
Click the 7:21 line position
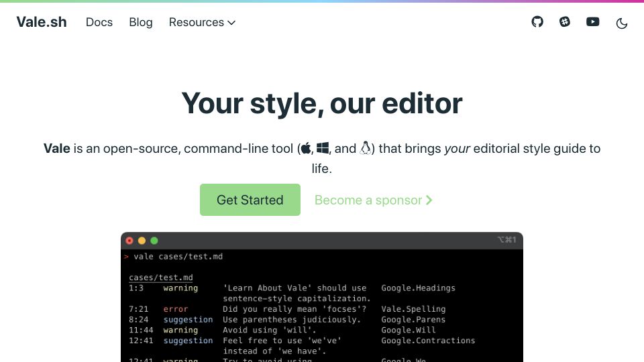coord(138,309)
